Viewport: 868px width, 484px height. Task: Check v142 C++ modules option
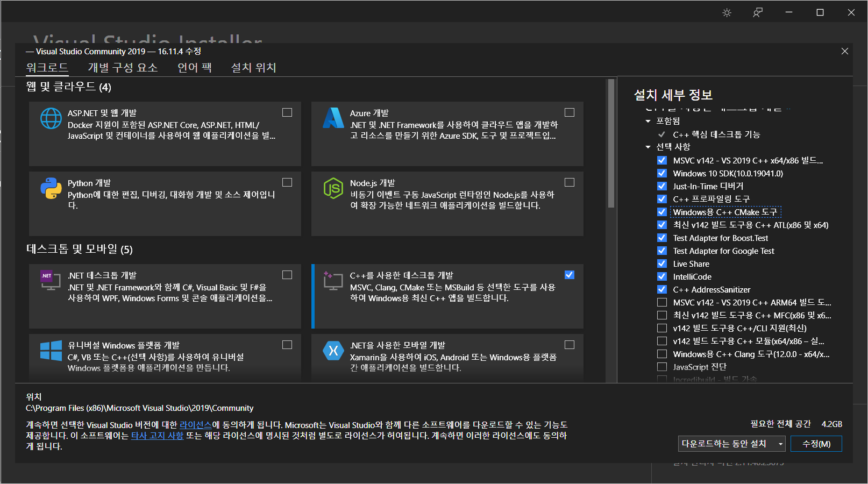point(662,341)
